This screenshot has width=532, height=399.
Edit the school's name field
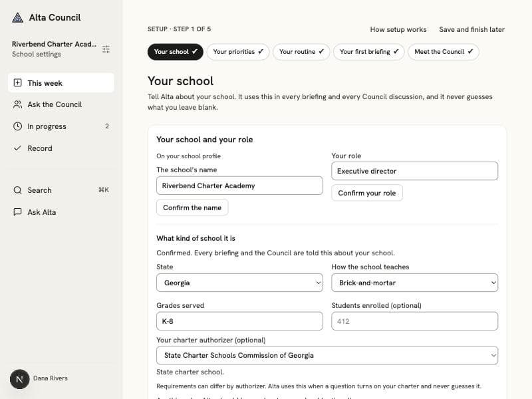[x=239, y=186]
